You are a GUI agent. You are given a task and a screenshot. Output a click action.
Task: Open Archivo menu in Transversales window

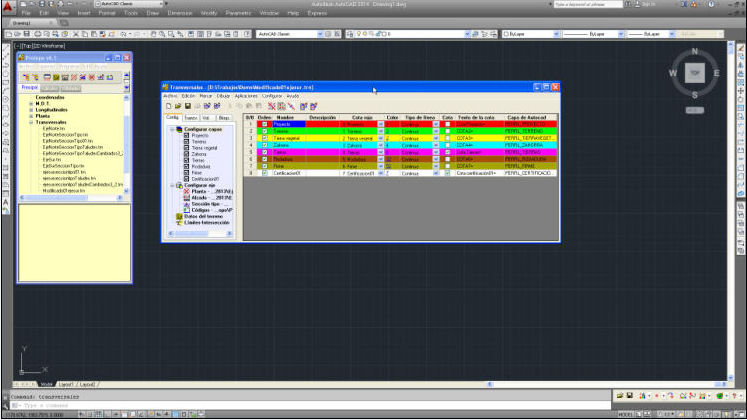coord(170,96)
